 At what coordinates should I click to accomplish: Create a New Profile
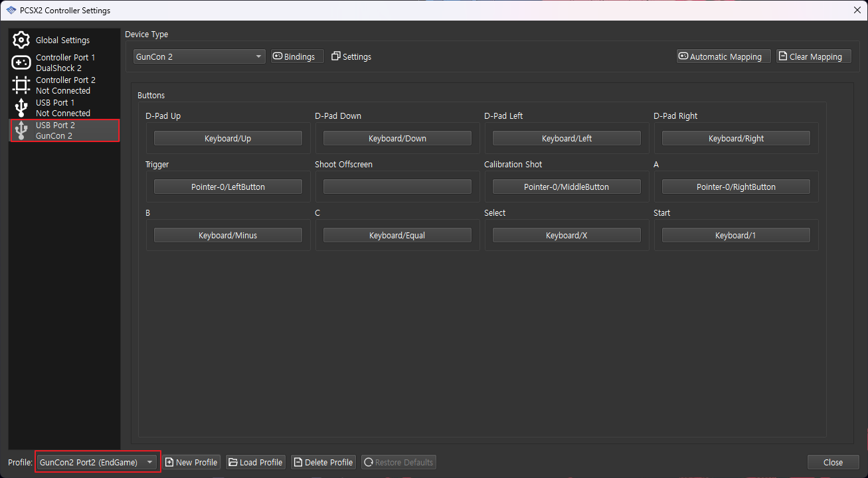point(192,462)
